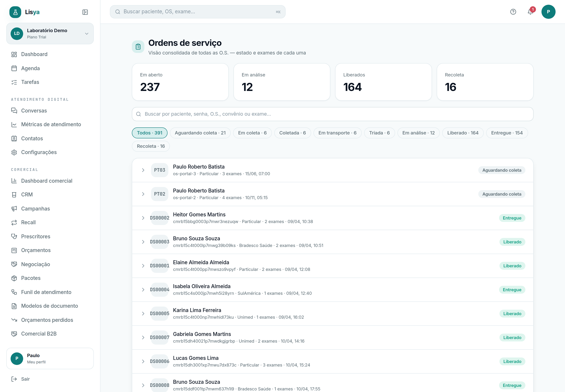
Task: Filter by Recoleta · 16 chip
Action: 151,146
